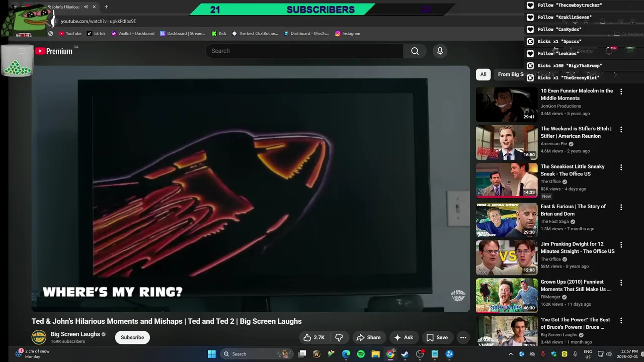The height and width of the screenshot is (362, 644).
Task: Save video to a playlist
Action: tap(437, 337)
